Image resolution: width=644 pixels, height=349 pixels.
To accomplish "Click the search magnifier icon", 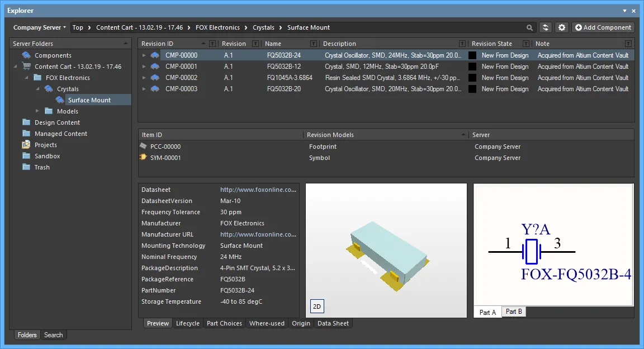I will click(529, 27).
